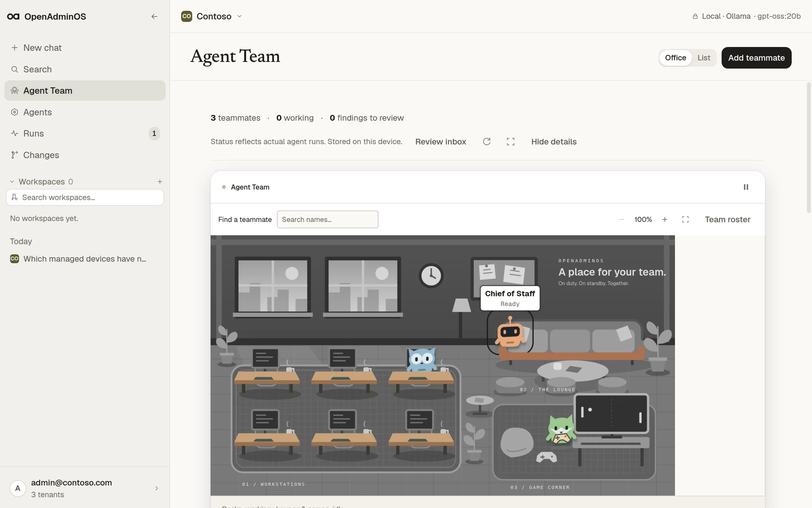Click the '0 findings to review' count
This screenshot has width=812, height=508.
coord(366,118)
